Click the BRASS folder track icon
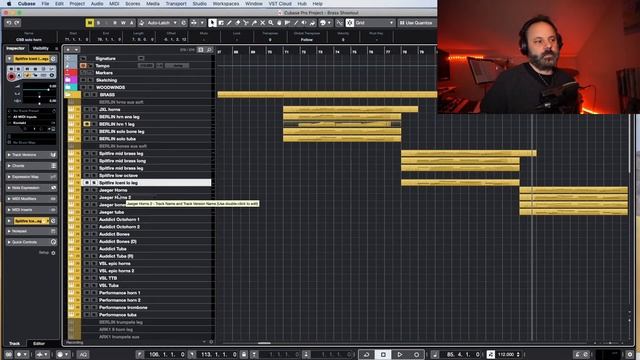This screenshot has width=640, height=360. (x=68, y=95)
